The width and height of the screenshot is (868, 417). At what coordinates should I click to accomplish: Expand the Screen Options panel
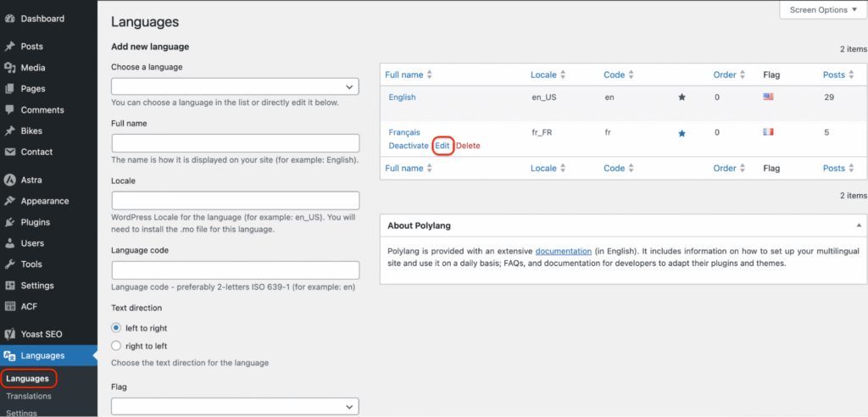pyautogui.click(x=822, y=9)
